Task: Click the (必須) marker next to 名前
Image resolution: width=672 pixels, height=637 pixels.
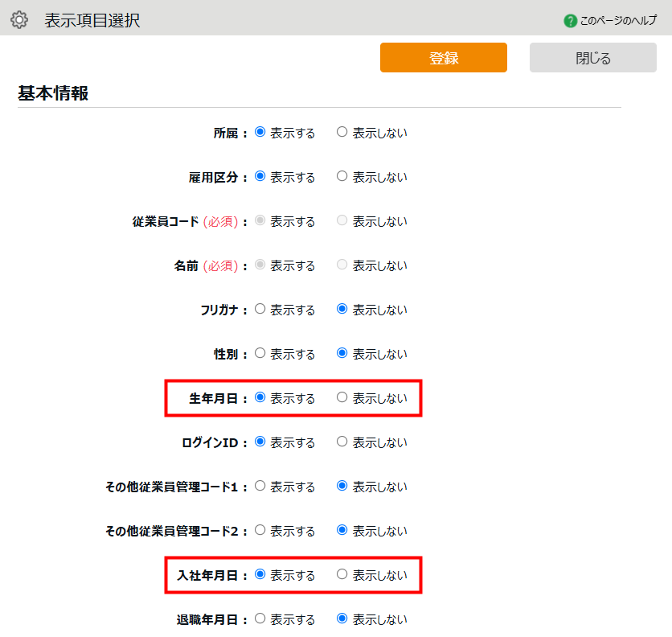Action: click(220, 266)
